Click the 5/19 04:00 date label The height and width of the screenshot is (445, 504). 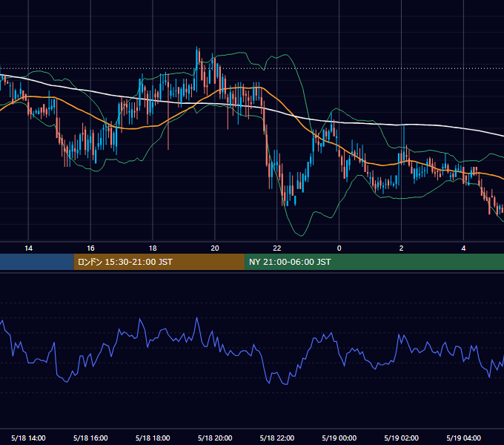click(463, 438)
